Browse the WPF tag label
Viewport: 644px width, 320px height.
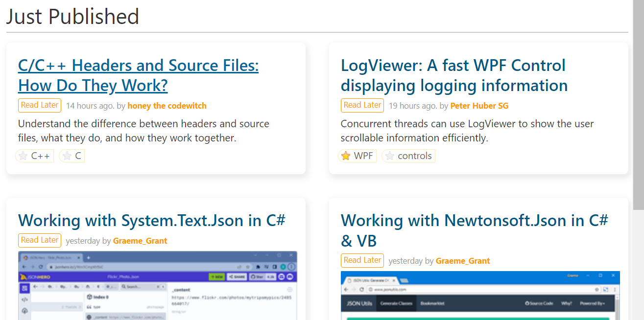[x=363, y=156]
